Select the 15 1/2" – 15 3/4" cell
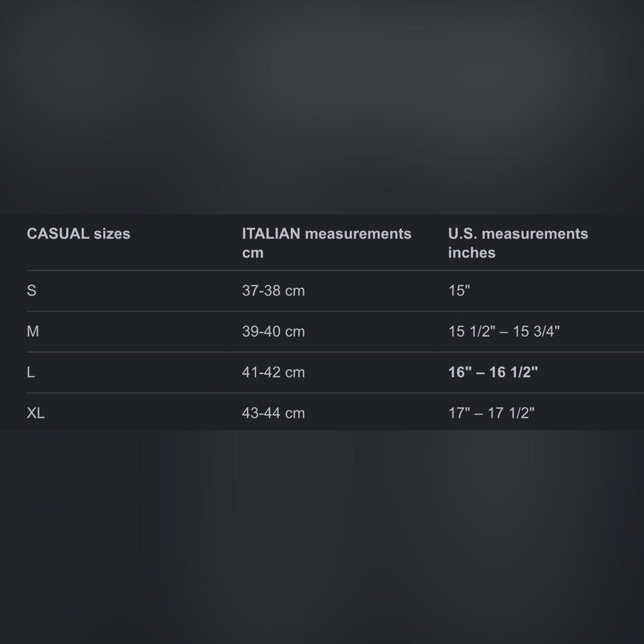The image size is (644, 644). click(x=504, y=332)
